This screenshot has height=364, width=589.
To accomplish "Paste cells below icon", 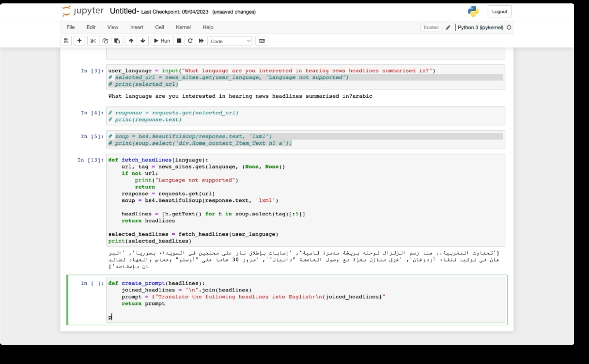I will tap(117, 41).
